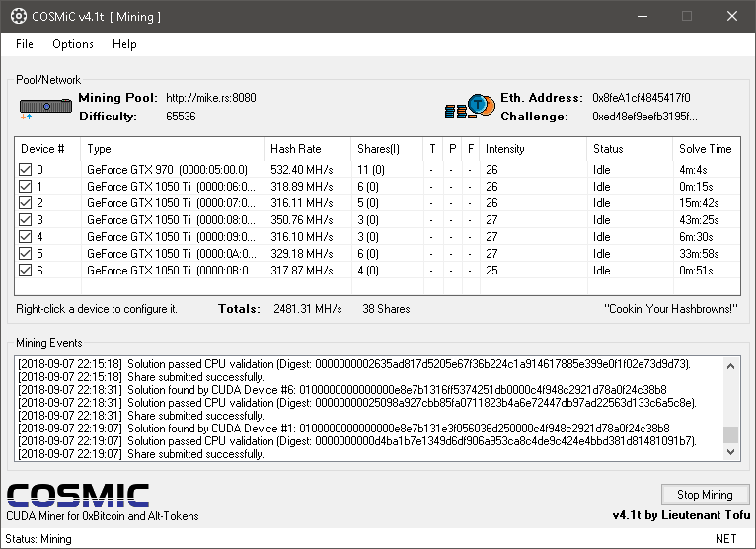
Task: Disable Device 3 via its checkbox
Action: point(25,220)
